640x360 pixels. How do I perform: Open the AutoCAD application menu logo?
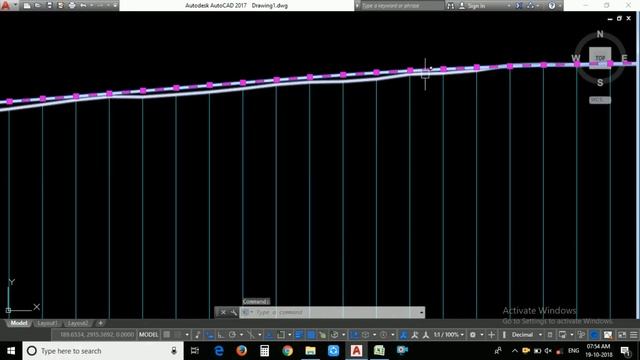[6, 5]
